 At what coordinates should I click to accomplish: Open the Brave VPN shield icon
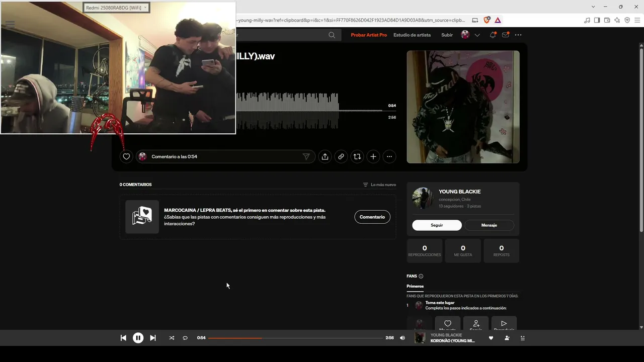627,20
